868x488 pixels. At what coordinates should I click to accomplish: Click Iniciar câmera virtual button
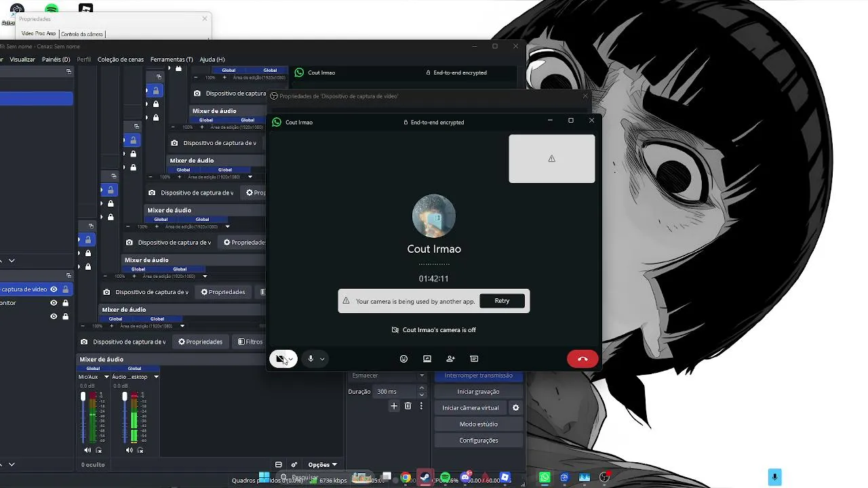pos(471,408)
